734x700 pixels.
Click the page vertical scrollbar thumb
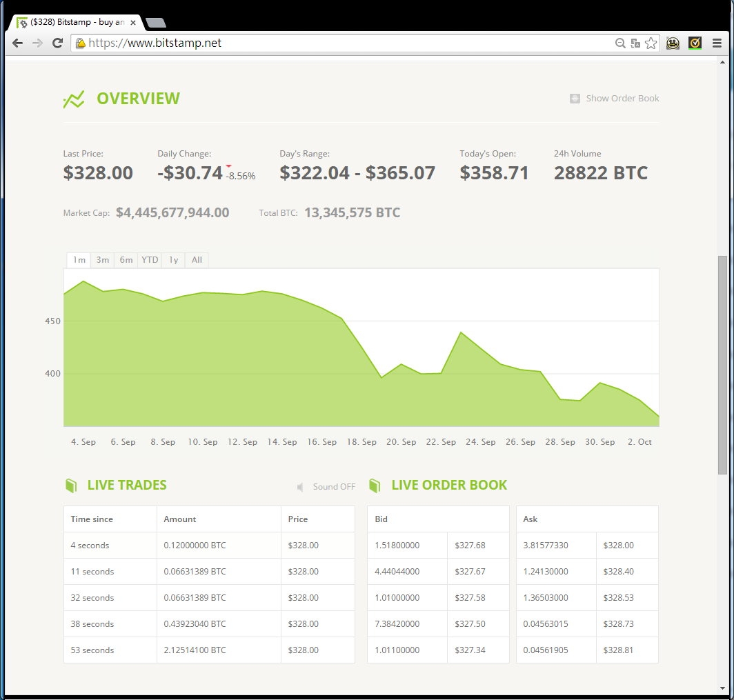723,365
